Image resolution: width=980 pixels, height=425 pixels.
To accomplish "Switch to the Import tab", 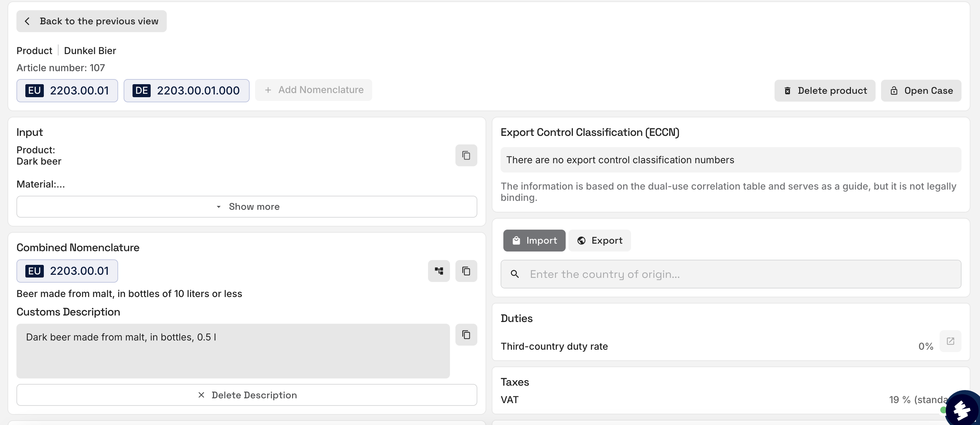I will click(x=534, y=240).
